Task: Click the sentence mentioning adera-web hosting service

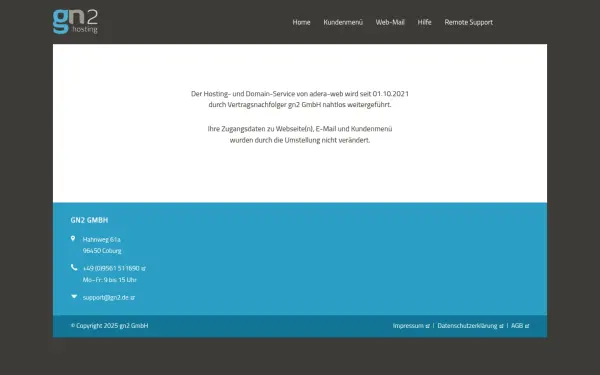Action: tap(300, 94)
